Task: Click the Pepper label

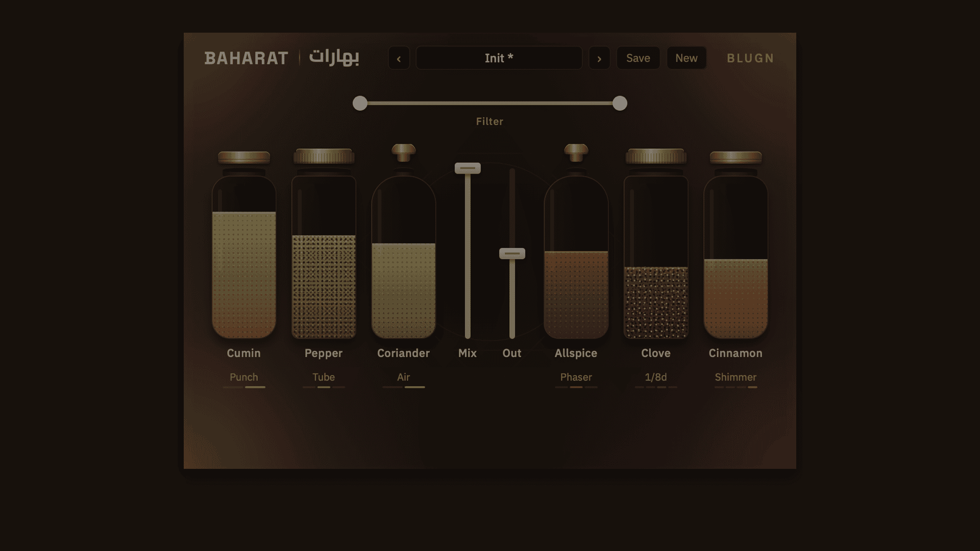Action: pyautogui.click(x=324, y=354)
